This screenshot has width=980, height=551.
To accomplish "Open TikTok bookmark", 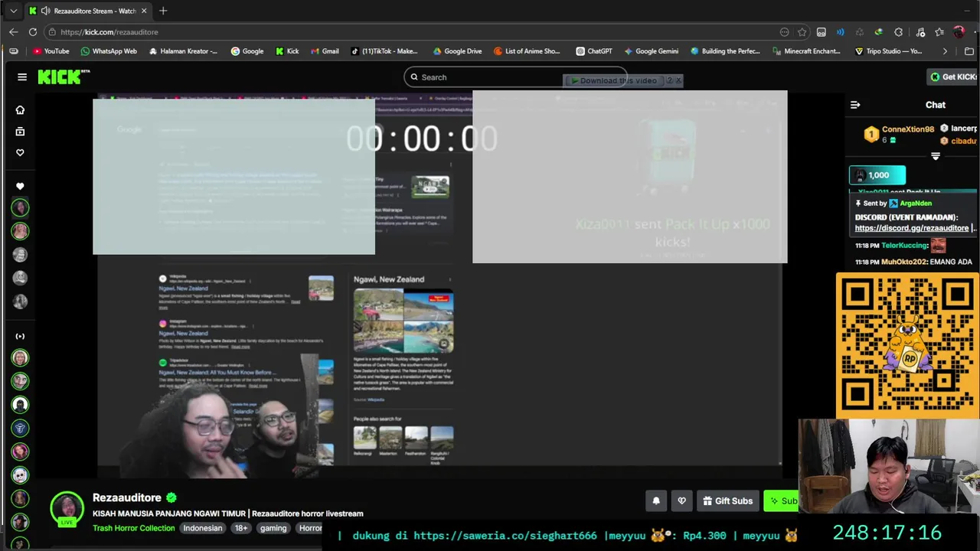I will pos(384,51).
